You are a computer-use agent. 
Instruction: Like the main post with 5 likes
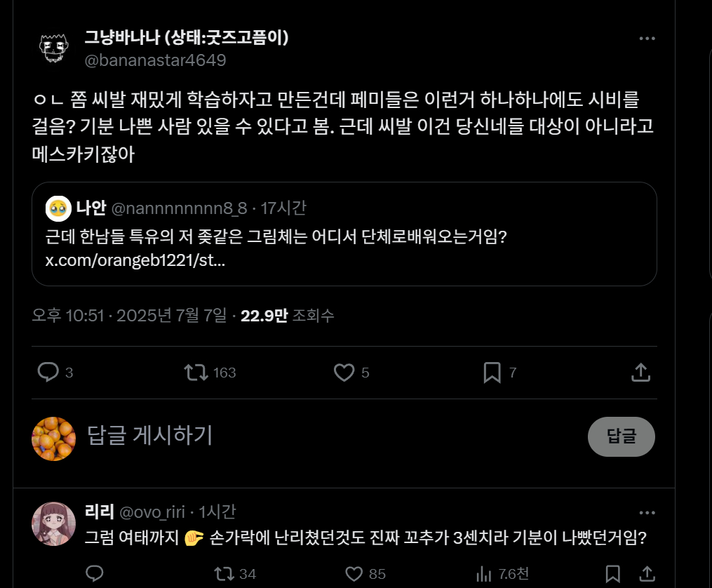[344, 373]
